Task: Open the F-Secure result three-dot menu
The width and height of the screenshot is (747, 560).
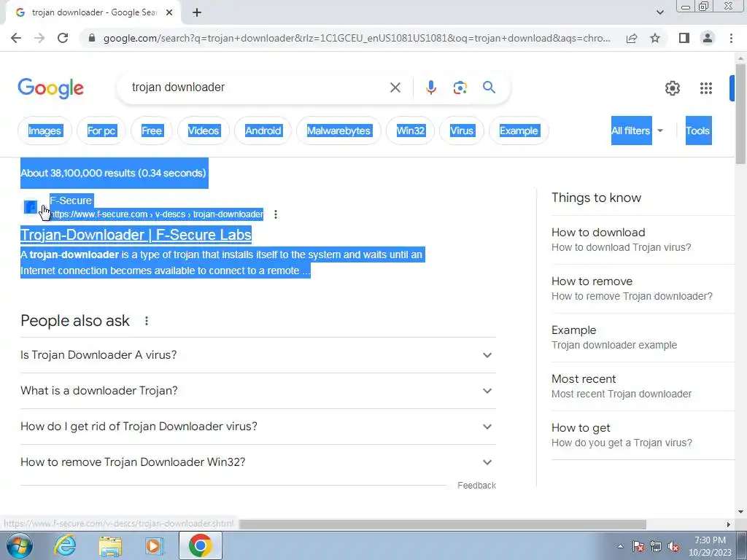Action: click(275, 214)
